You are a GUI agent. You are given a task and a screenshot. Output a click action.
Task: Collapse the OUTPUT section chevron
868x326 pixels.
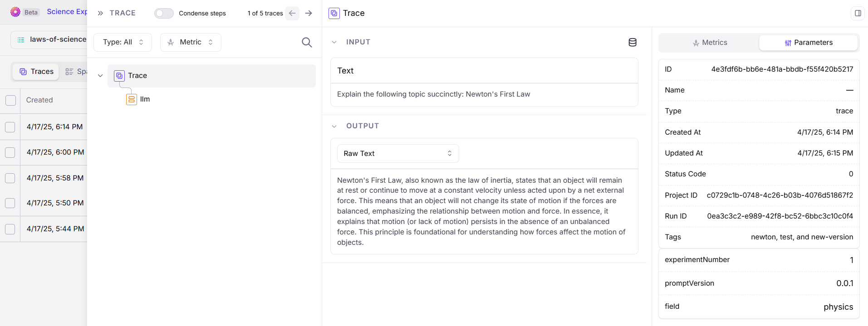point(334,126)
